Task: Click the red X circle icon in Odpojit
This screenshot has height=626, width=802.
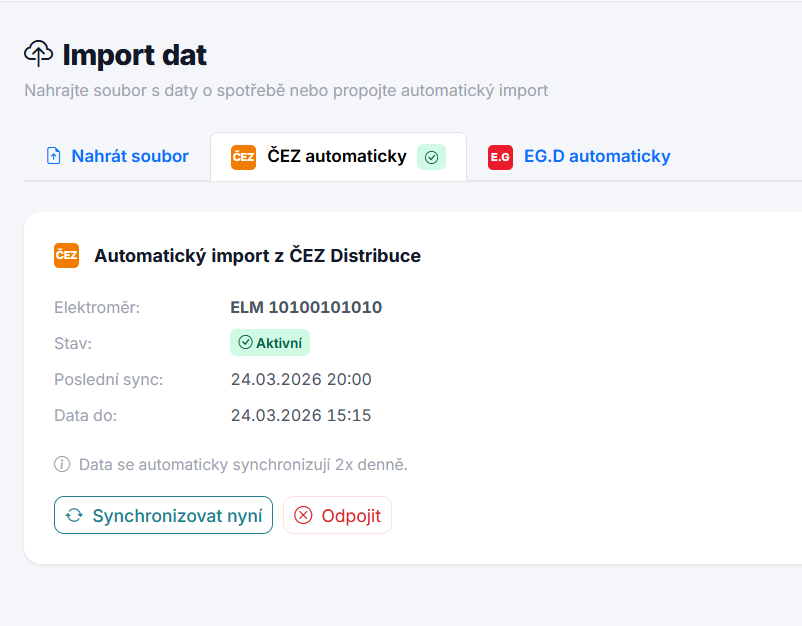Action: [303, 516]
